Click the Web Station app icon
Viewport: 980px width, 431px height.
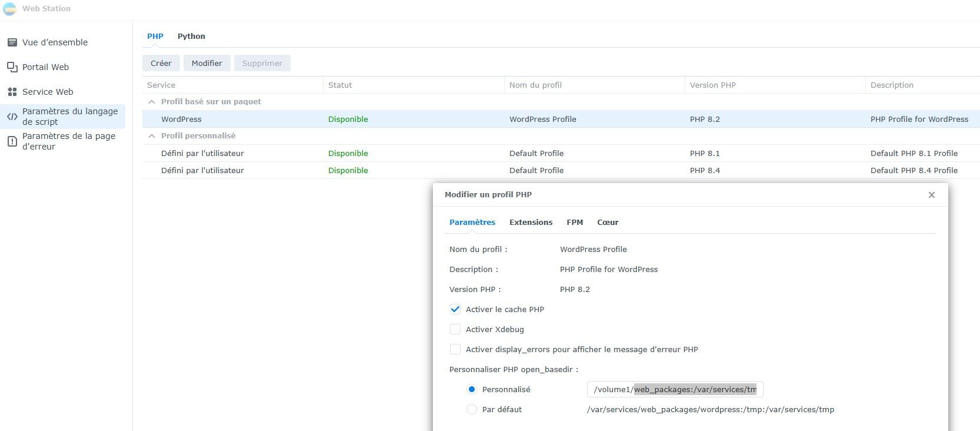pos(10,9)
